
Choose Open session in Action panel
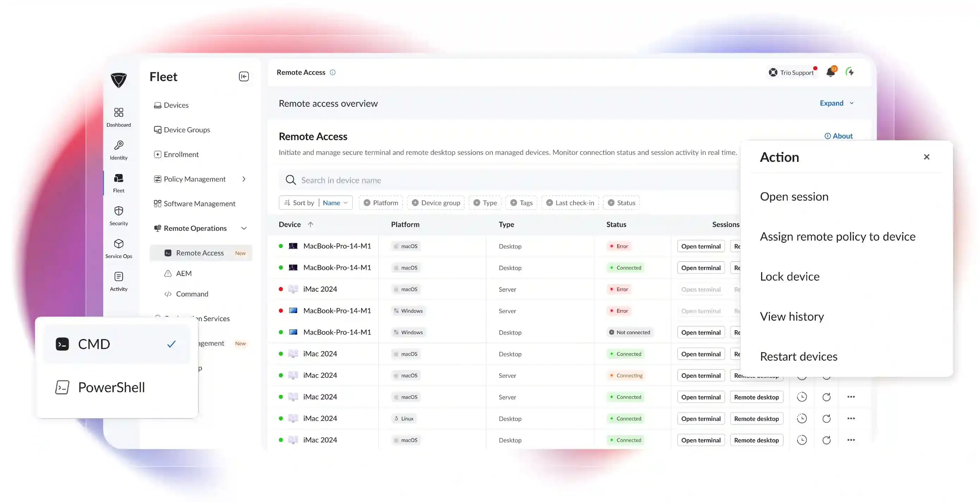pos(794,197)
